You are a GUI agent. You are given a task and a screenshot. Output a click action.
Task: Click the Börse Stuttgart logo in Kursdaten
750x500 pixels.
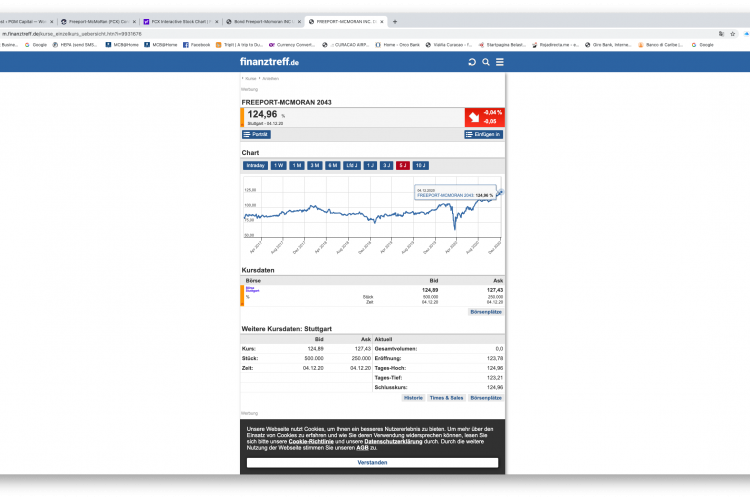click(253, 289)
